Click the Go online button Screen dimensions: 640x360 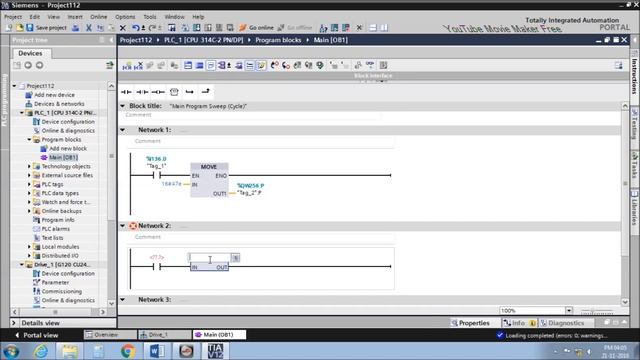[256, 28]
